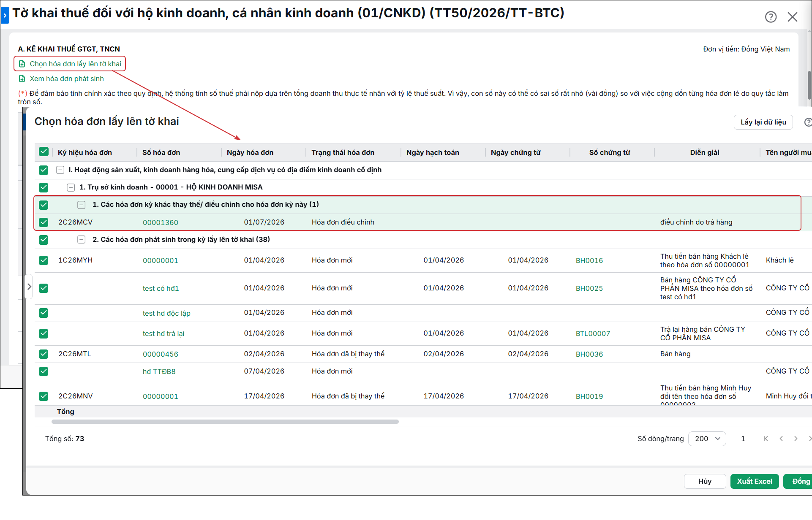The height and width of the screenshot is (520, 812).
Task: Collapse section I. Hoạt động sản xuất, kinh doanh
Action: coord(60,170)
